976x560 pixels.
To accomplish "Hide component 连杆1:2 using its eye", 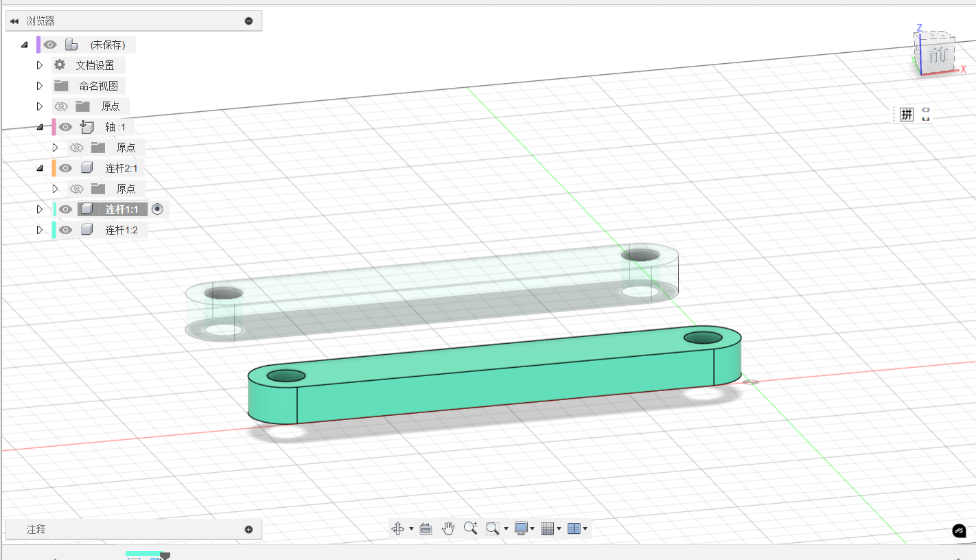I will coord(65,230).
